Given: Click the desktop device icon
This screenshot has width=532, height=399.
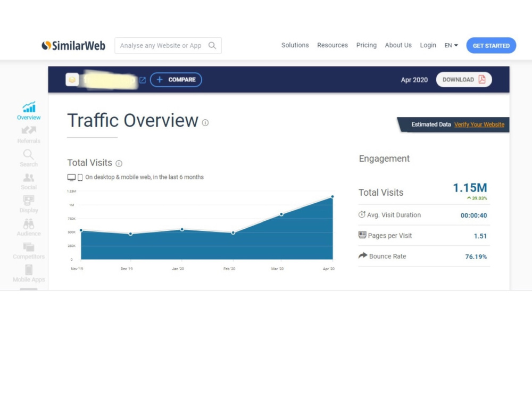Looking at the screenshot, I should click(71, 177).
